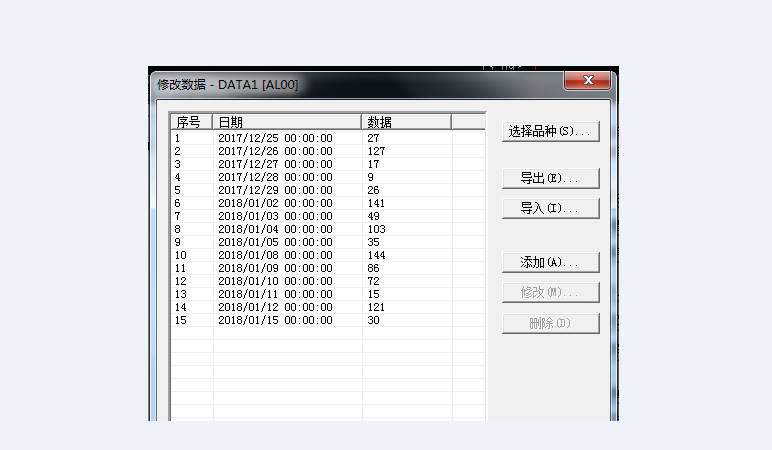Click sequence number 10 in 序号 column

point(181,256)
